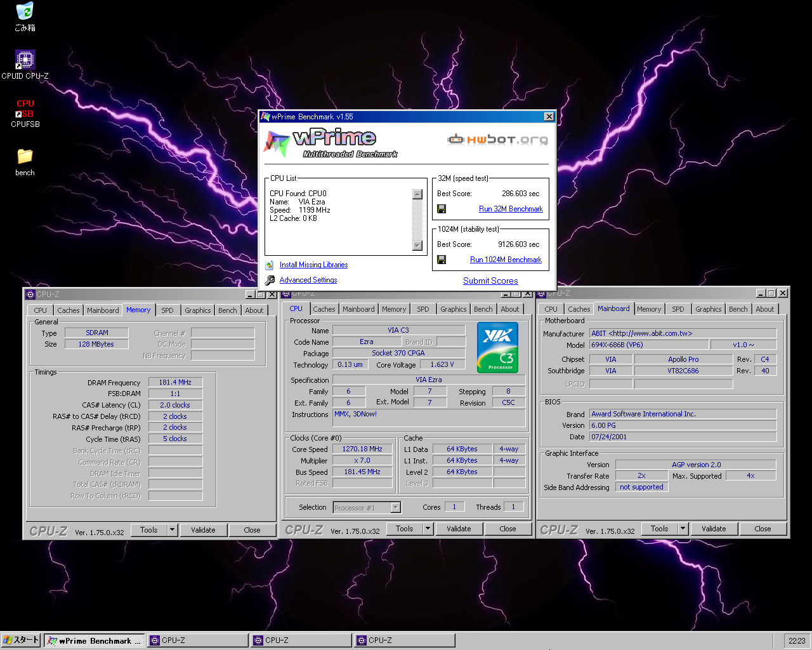Click Southbridge VT82C686 value

683,371
